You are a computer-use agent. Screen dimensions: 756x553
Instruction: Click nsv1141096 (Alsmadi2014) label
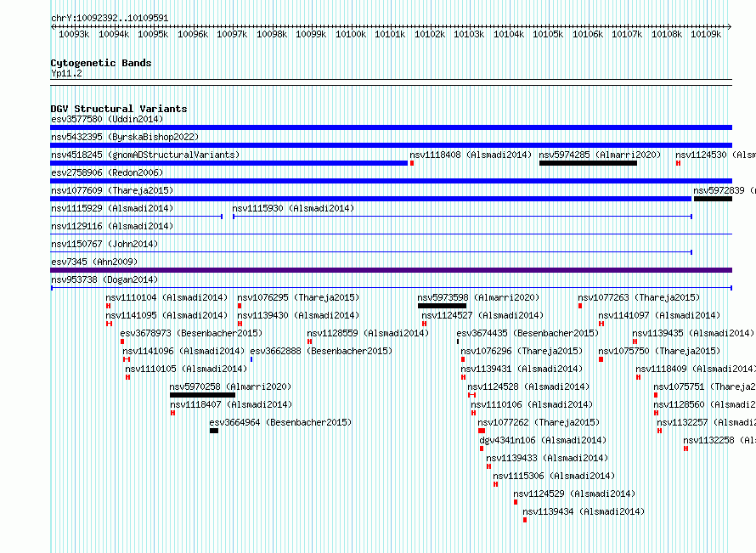click(183, 351)
